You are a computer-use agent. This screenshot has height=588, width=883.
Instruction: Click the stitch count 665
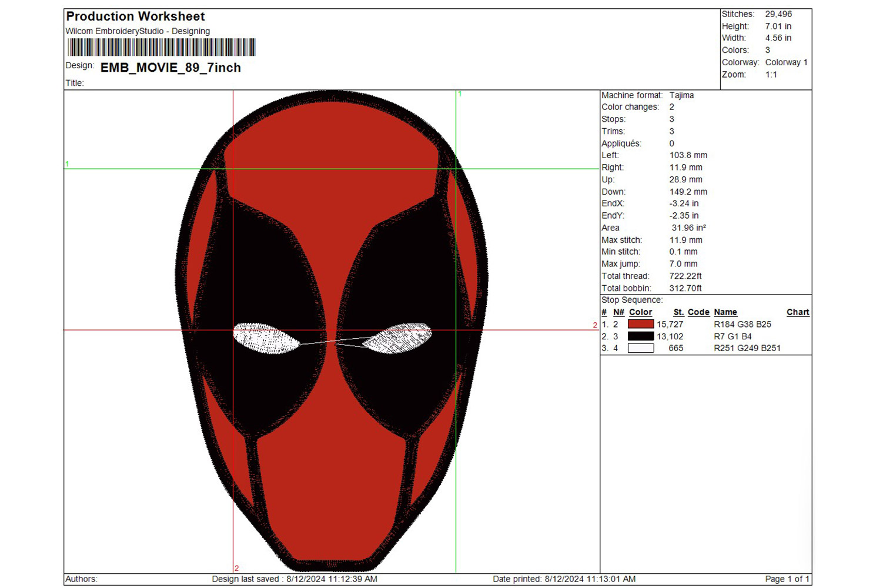click(x=676, y=348)
